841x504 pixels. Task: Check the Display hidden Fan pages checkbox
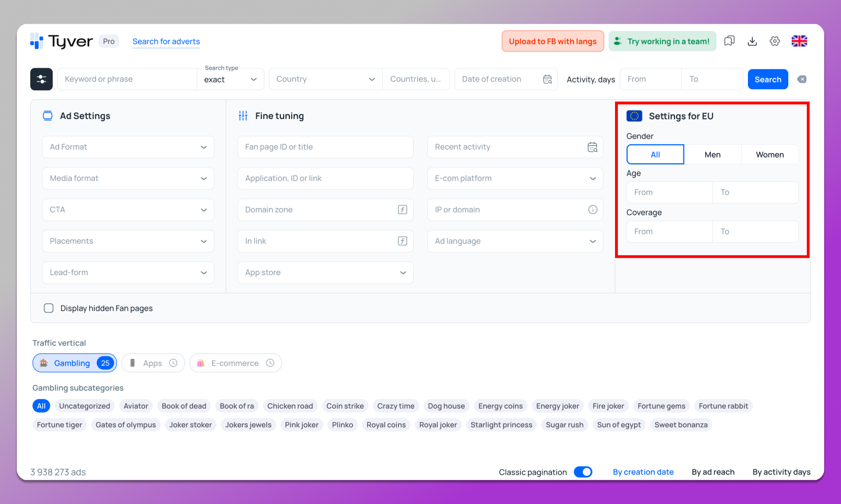tap(49, 308)
